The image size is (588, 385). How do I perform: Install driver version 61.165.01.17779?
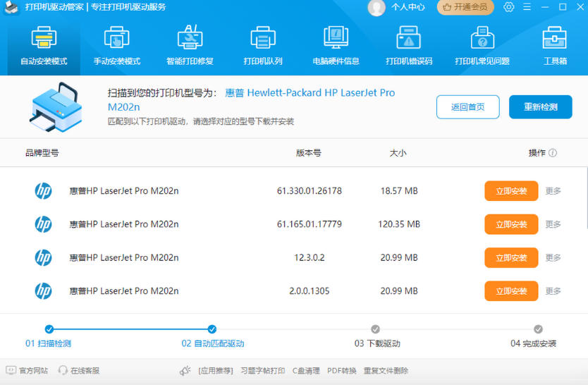(x=511, y=224)
